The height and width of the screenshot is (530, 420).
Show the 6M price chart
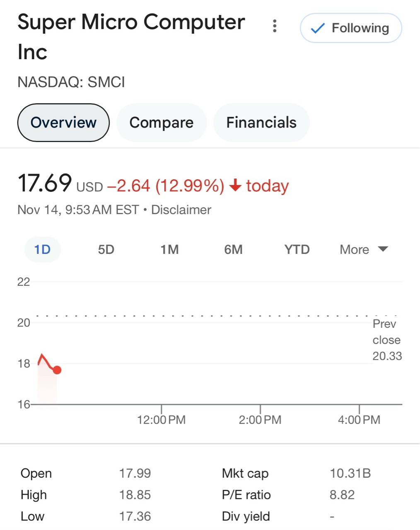(233, 250)
